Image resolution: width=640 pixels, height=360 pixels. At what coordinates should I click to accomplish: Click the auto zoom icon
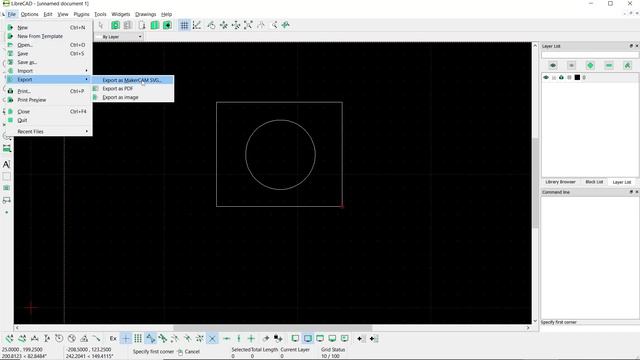point(248,25)
